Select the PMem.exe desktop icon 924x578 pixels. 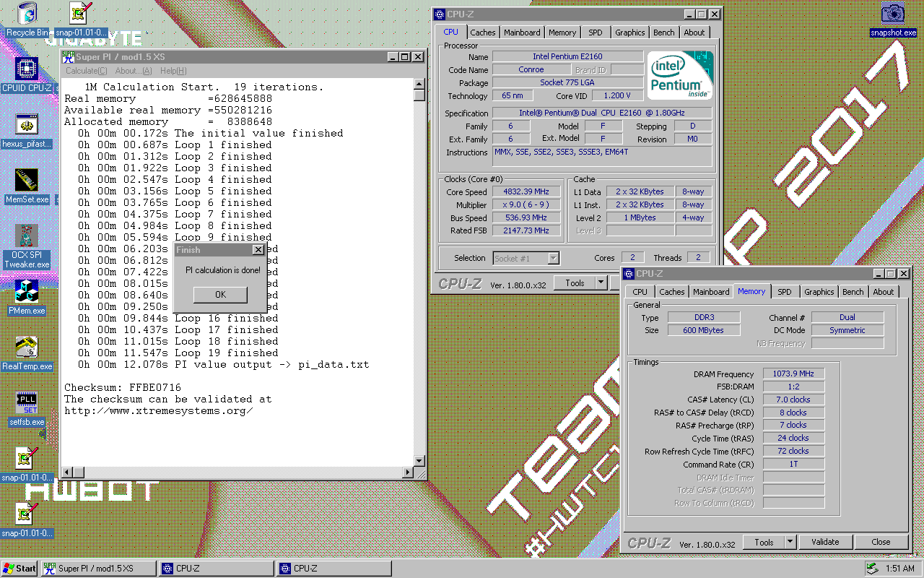27,298
